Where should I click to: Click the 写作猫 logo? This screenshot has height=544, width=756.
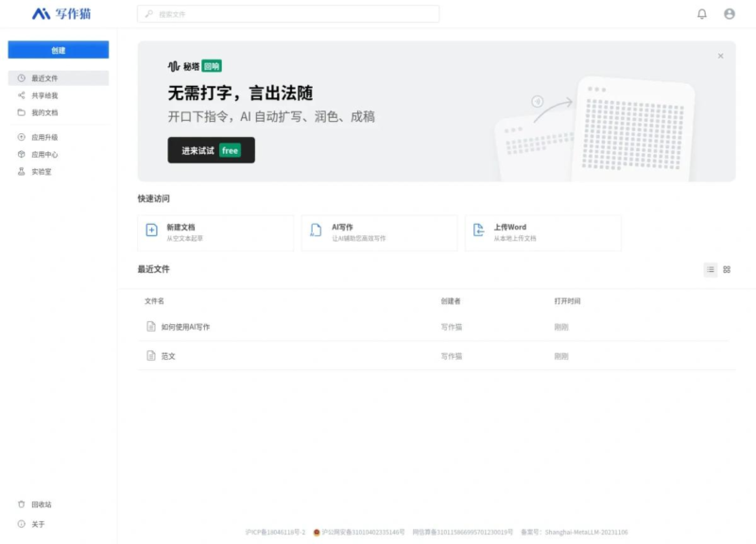61,14
